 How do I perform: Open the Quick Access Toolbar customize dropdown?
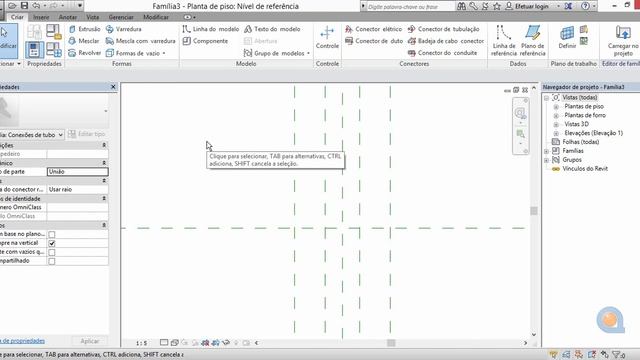pyautogui.click(x=80, y=6)
